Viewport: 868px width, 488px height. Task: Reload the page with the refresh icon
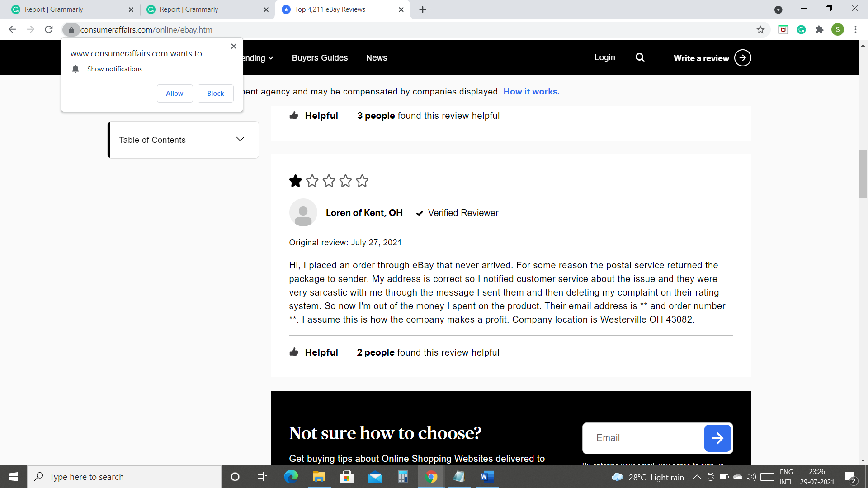point(49,29)
